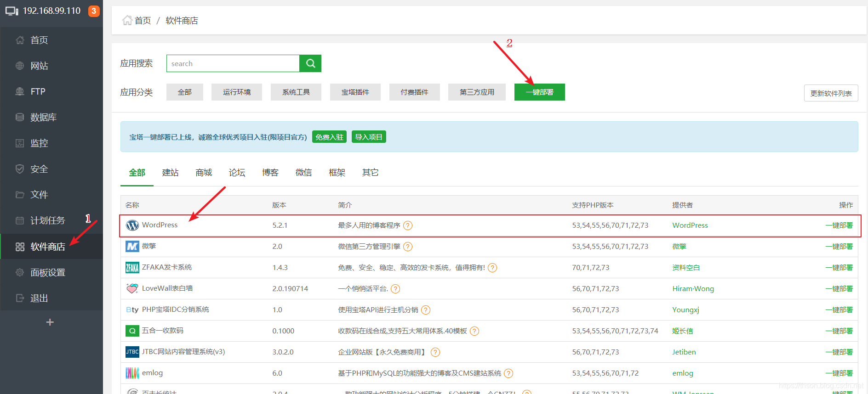868x394 pixels.
Task: Click help icon beside 一个悄悄话平台
Action: [x=395, y=289]
